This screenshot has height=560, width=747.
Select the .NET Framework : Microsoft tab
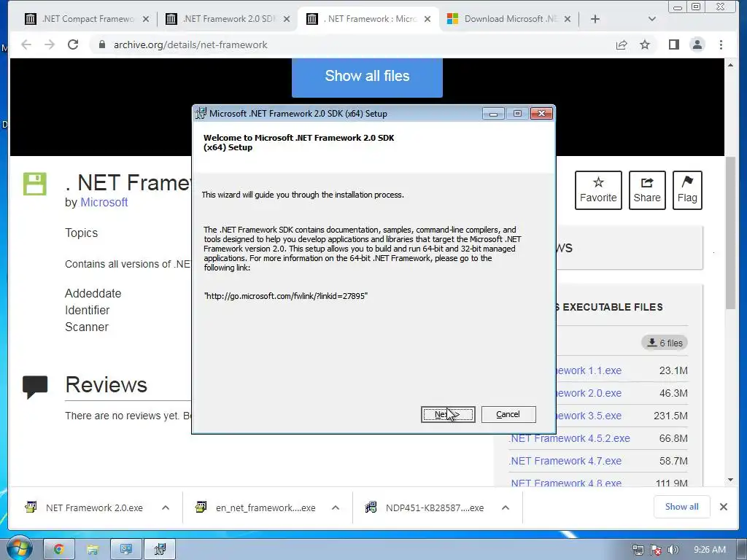369,19
